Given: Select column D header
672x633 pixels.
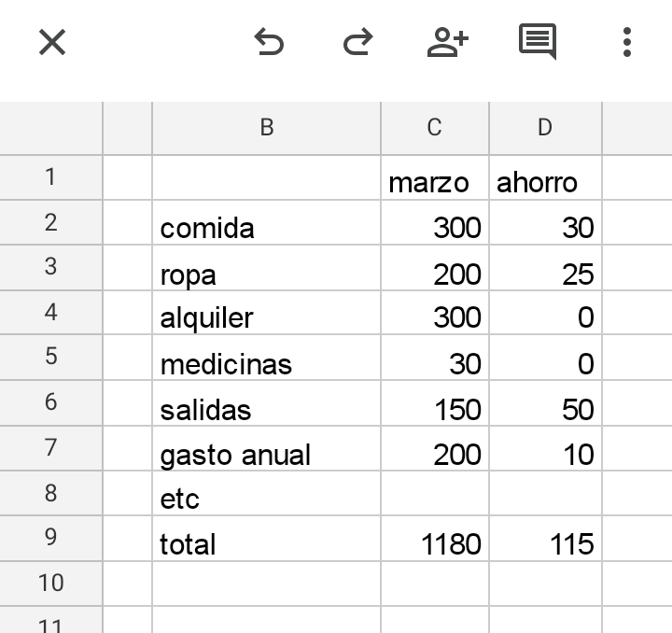Looking at the screenshot, I should [x=545, y=129].
